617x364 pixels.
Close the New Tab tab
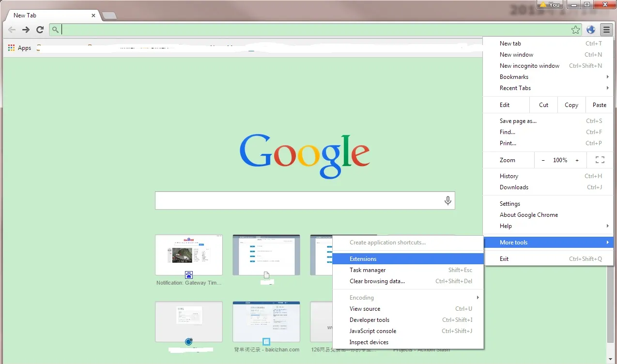[x=93, y=15]
